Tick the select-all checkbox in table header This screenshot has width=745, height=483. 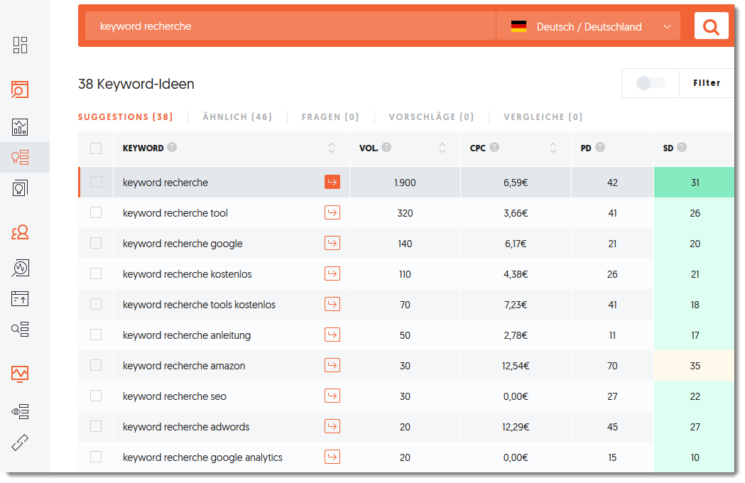tap(96, 148)
